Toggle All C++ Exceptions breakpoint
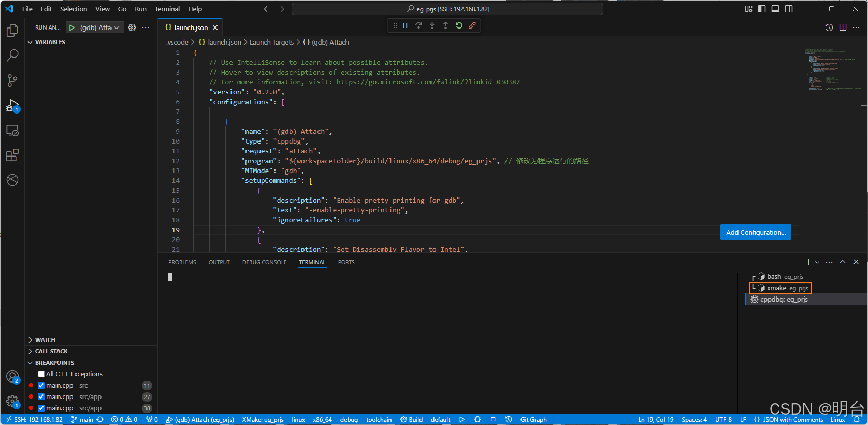The image size is (868, 425). tap(41, 374)
